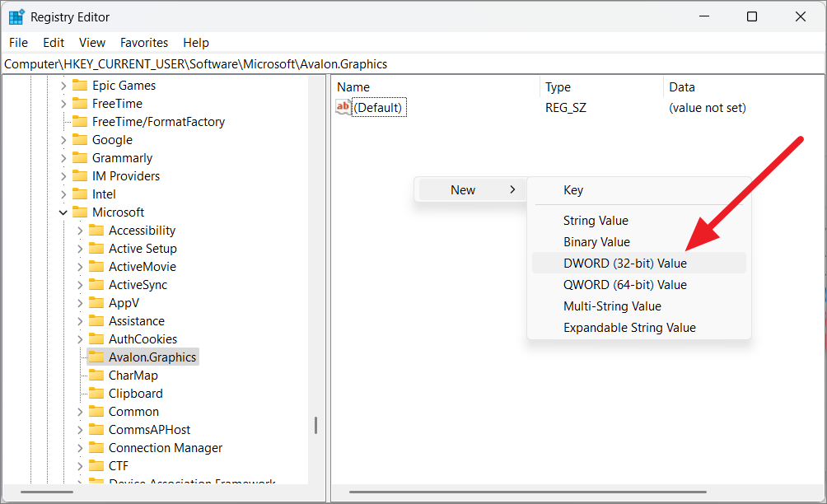Click the registry path address bar
This screenshot has height=504, width=827.
click(x=412, y=64)
